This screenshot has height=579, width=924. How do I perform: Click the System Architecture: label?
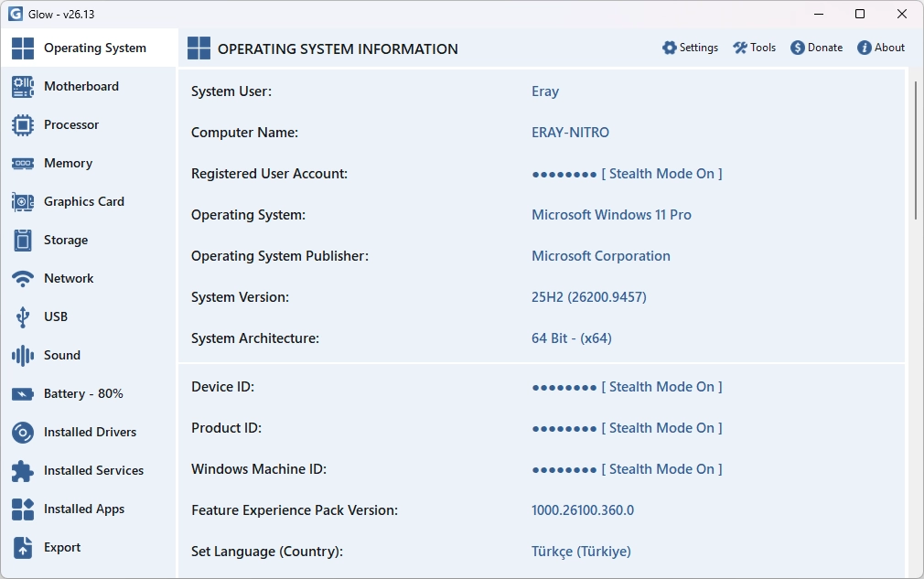pos(255,338)
